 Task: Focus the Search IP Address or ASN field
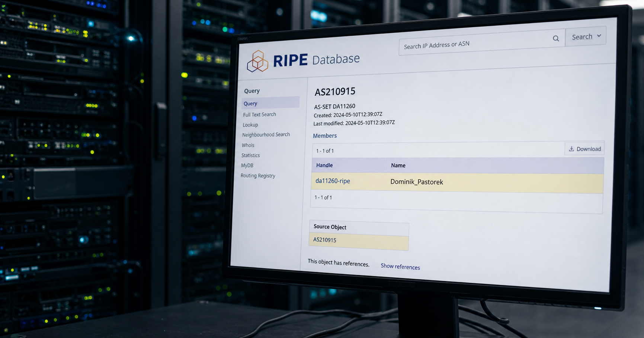pyautogui.click(x=482, y=43)
